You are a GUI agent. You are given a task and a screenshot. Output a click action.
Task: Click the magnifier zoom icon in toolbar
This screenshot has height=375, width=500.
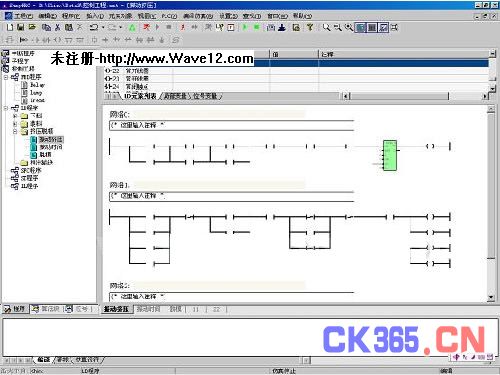[326, 27]
